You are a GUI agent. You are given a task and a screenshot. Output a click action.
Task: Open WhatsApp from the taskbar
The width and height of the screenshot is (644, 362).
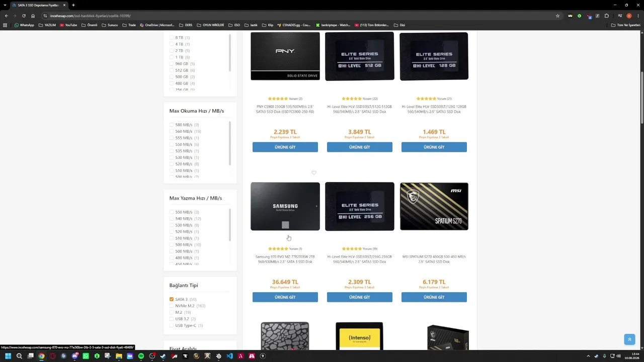coord(86,356)
